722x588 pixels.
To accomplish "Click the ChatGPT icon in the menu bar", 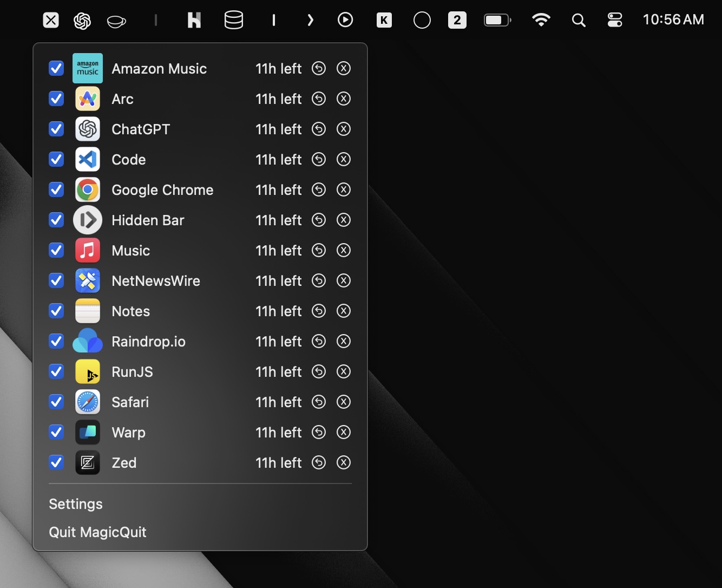I will pos(82,21).
